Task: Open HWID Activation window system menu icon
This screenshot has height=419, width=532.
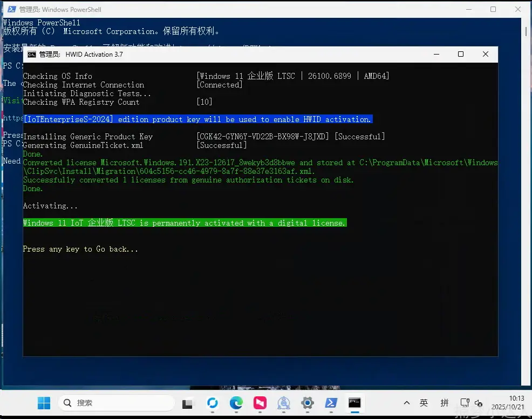Action: tap(32, 55)
